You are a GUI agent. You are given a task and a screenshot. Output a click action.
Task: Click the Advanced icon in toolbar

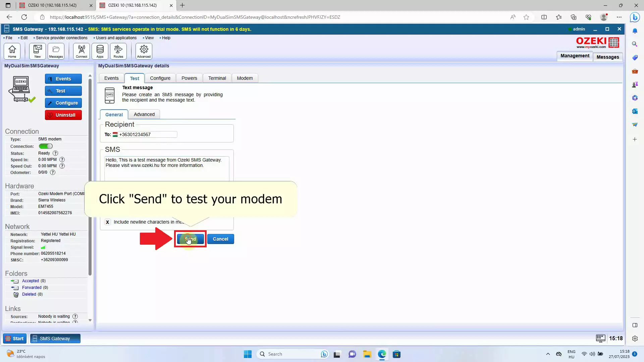pos(143,51)
